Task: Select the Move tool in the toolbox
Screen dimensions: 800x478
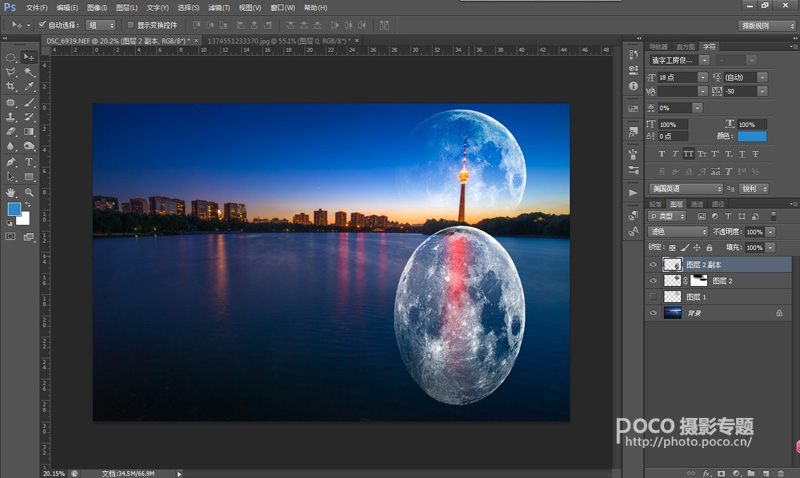Action: 29,57
